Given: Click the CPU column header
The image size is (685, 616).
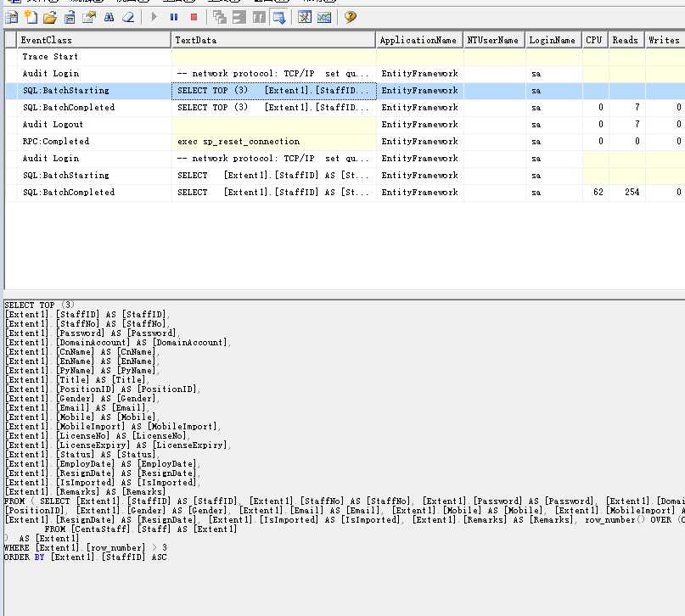Looking at the screenshot, I should point(595,40).
